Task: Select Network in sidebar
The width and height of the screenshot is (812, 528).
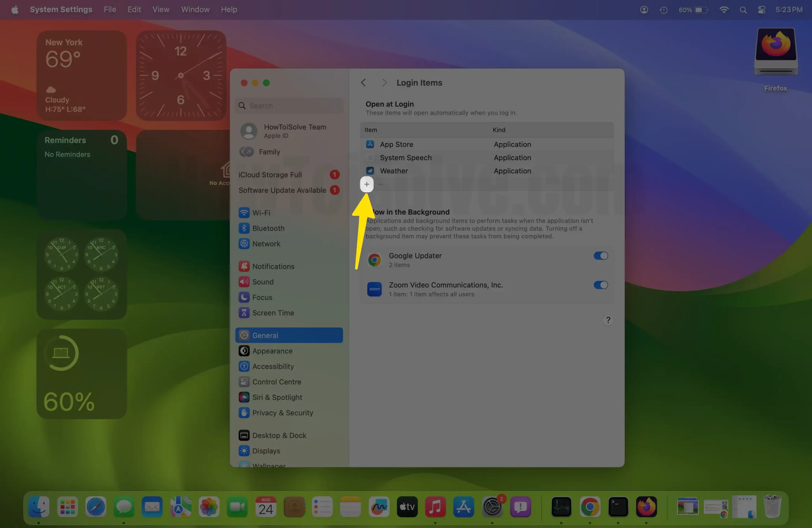Action: click(x=289, y=244)
